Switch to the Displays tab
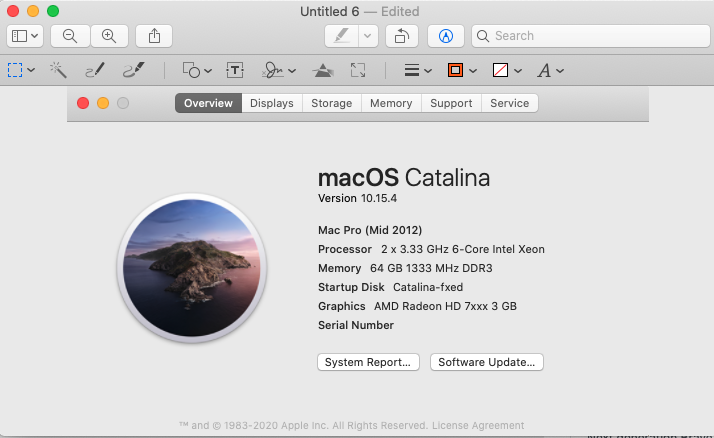 click(272, 103)
